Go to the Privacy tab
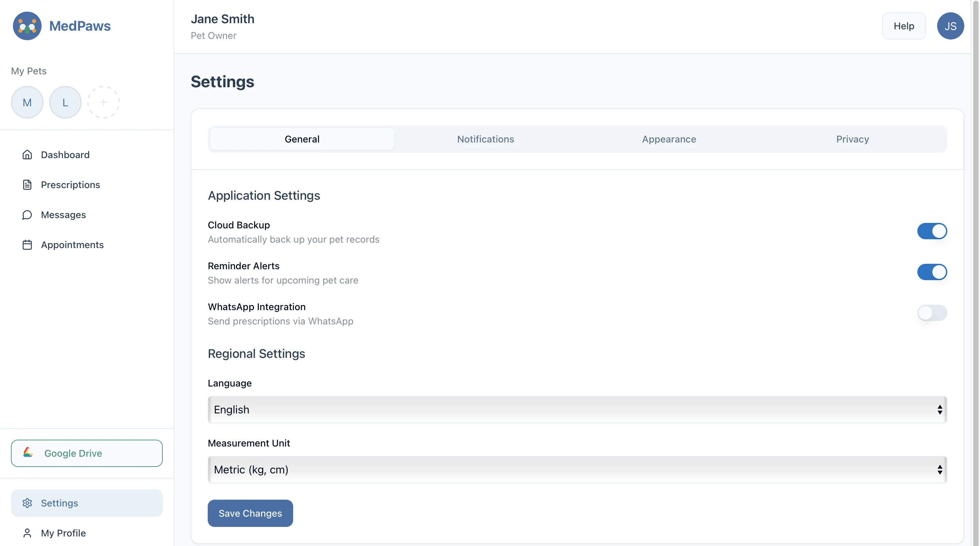The width and height of the screenshot is (980, 546). click(x=853, y=139)
